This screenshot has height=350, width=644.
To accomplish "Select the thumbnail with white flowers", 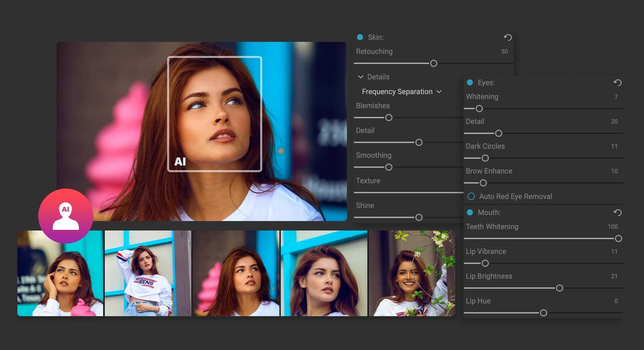I will [412, 273].
